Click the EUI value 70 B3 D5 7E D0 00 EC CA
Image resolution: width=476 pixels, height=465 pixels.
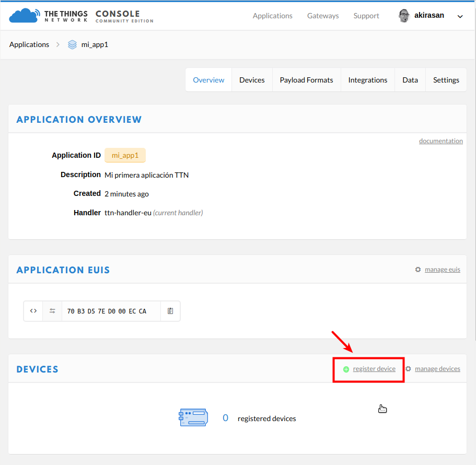[x=107, y=311]
